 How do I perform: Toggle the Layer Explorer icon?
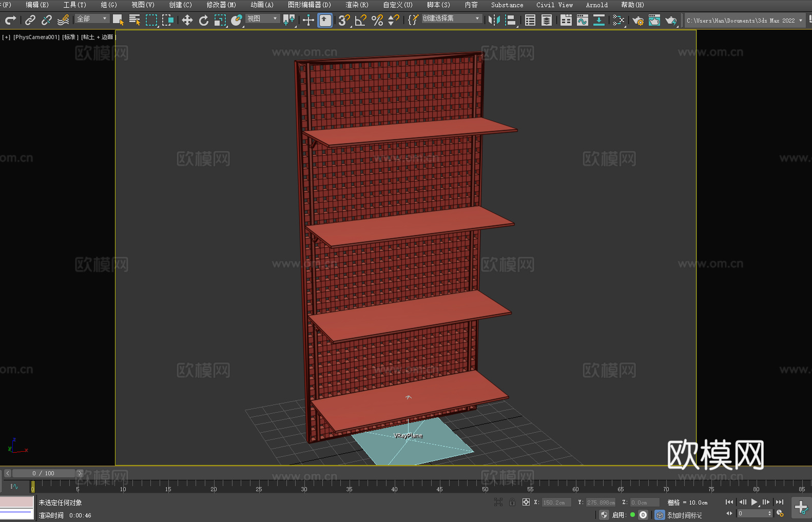tap(546, 20)
